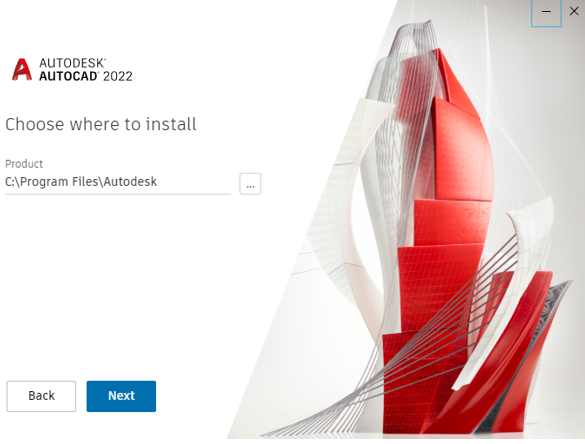Click the underline beneath the install path field
Screen dimensions: 585x444
[x=118, y=194]
